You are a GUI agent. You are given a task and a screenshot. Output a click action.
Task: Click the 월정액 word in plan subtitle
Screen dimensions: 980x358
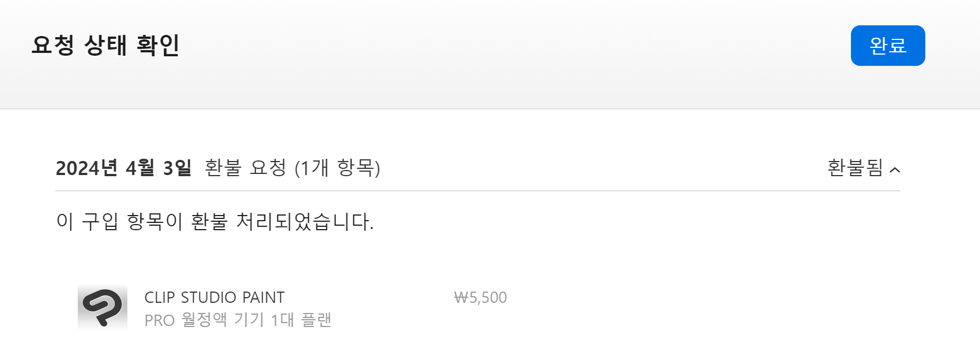(x=204, y=320)
